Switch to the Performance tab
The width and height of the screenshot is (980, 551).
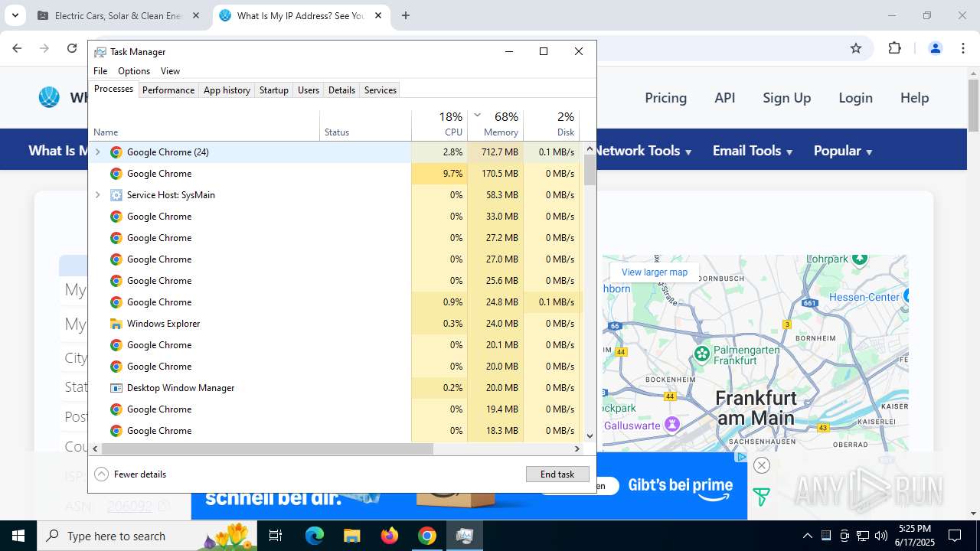[168, 90]
